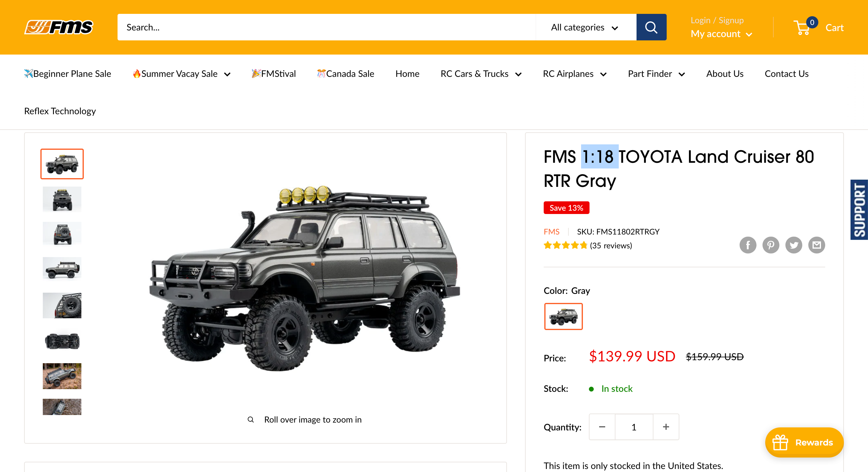The image size is (868, 472).
Task: Open the 35 reviews link
Action: coord(611,246)
